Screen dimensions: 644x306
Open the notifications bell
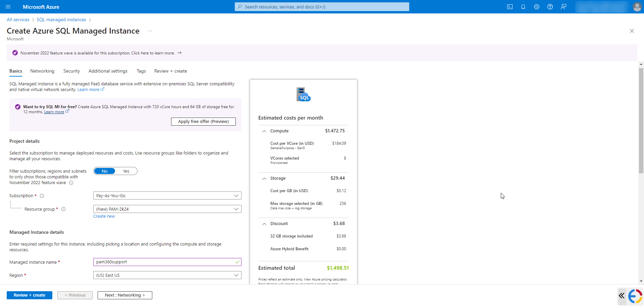[523, 7]
